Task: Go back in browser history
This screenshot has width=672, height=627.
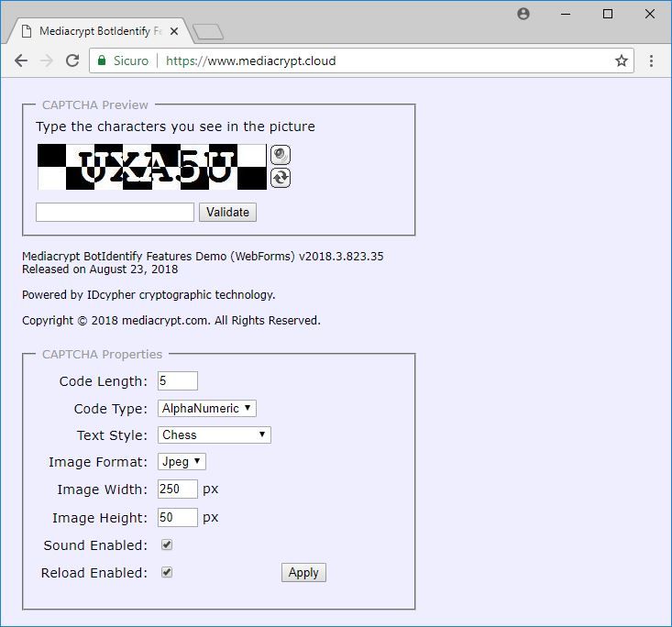Action: coord(20,60)
